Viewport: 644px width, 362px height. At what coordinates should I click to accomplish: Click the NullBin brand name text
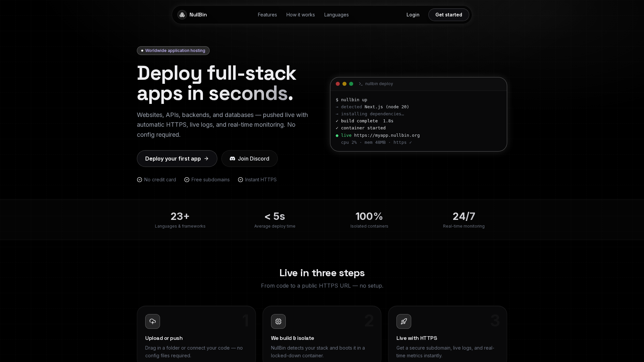(x=198, y=15)
